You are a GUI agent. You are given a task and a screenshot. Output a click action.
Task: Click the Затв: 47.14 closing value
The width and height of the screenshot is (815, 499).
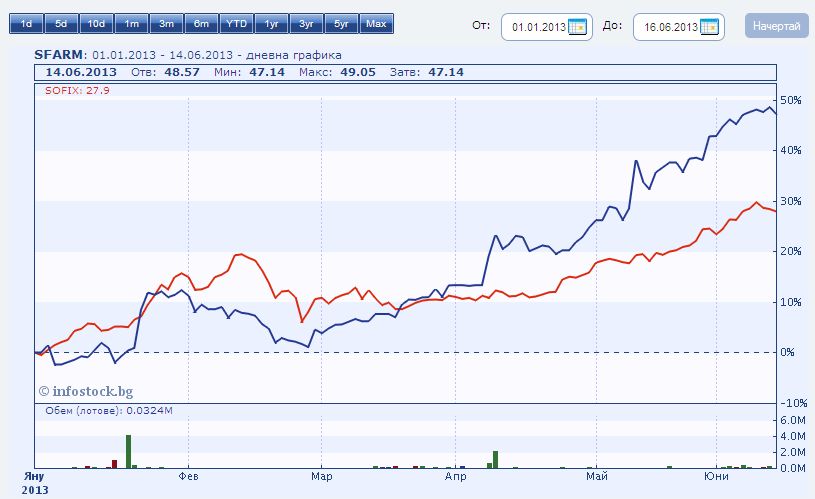(426, 72)
